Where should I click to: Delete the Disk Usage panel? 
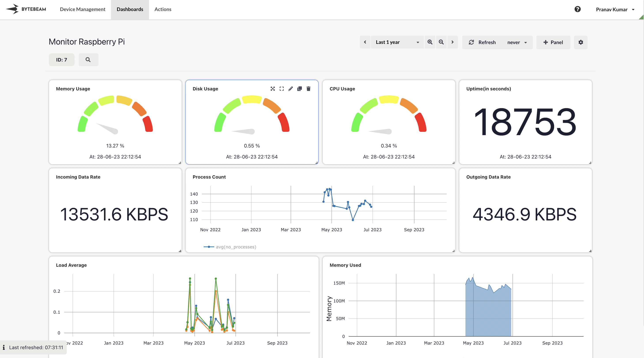point(309,89)
